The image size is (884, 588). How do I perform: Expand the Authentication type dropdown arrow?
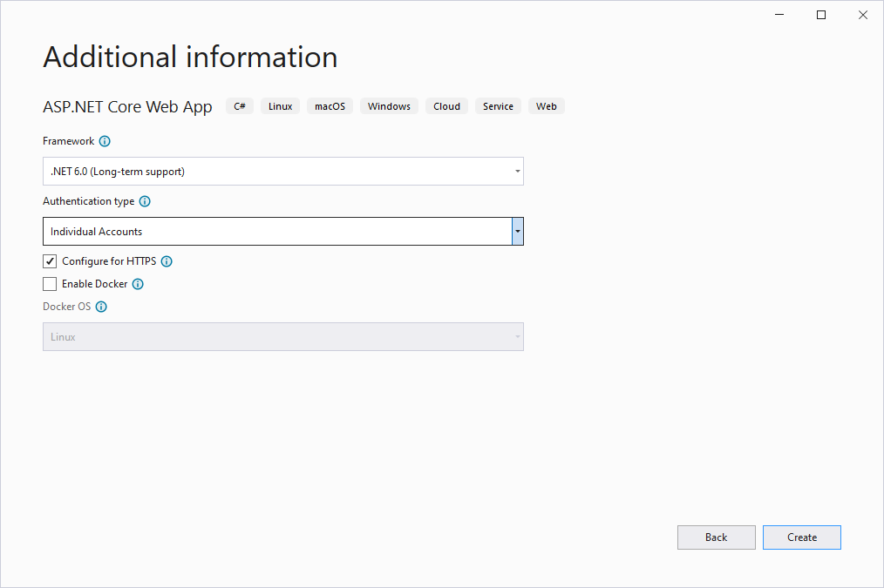pyautogui.click(x=518, y=231)
